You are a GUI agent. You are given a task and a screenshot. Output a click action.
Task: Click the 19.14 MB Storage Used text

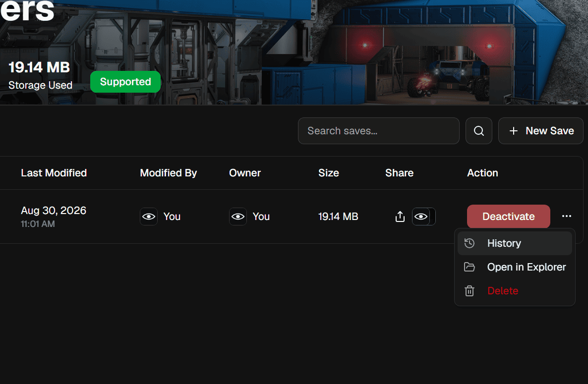pyautogui.click(x=40, y=76)
